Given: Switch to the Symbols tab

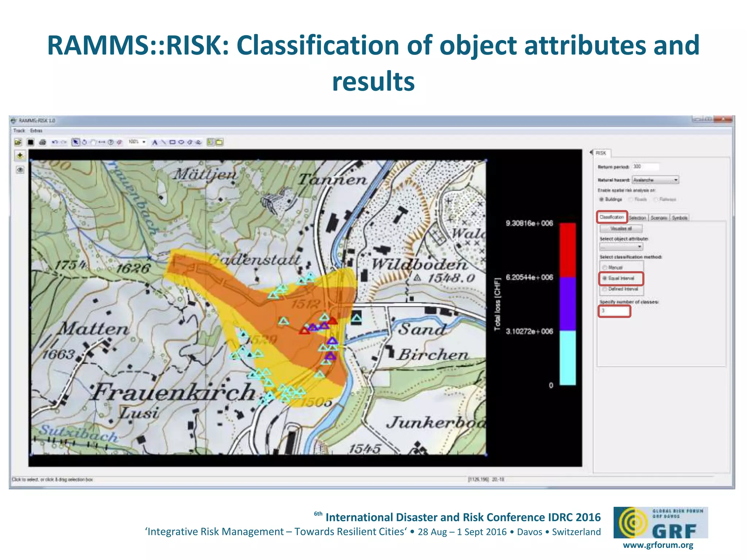Looking at the screenshot, I should (x=680, y=218).
